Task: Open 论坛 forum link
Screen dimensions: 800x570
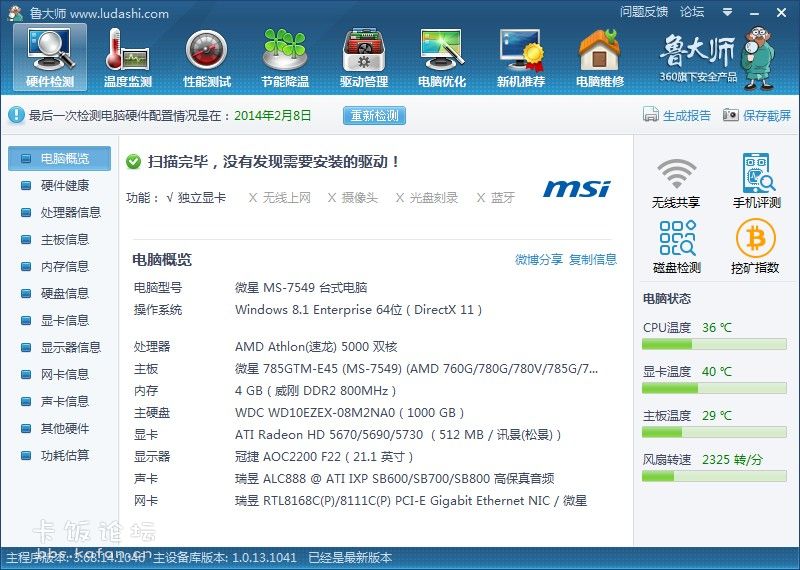Action: 692,12
